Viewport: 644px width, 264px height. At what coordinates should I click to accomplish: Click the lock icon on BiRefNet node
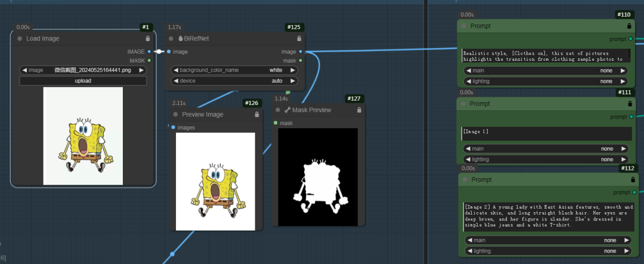click(x=299, y=39)
